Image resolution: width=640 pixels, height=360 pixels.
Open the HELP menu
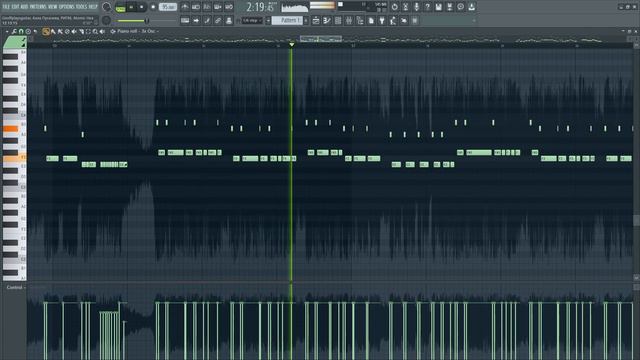click(93, 7)
